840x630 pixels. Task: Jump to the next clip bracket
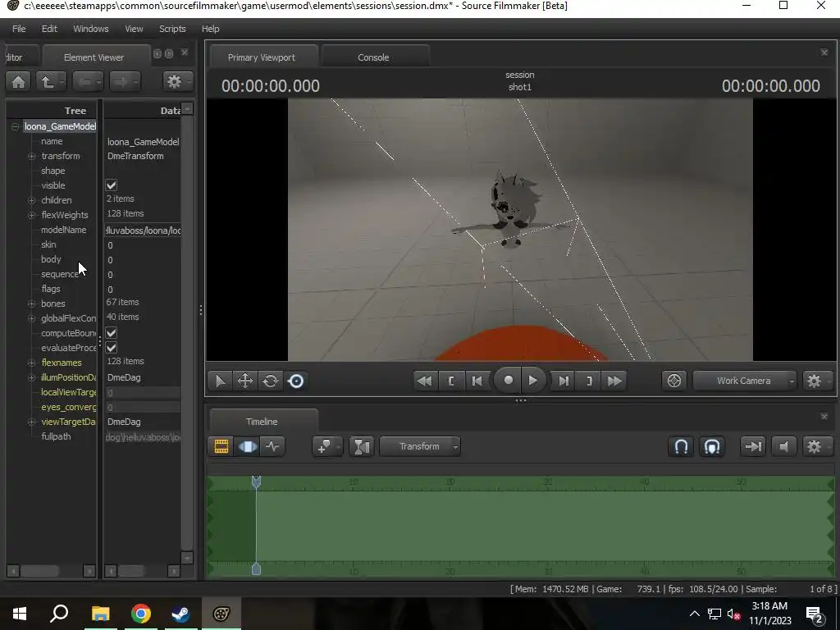589,381
